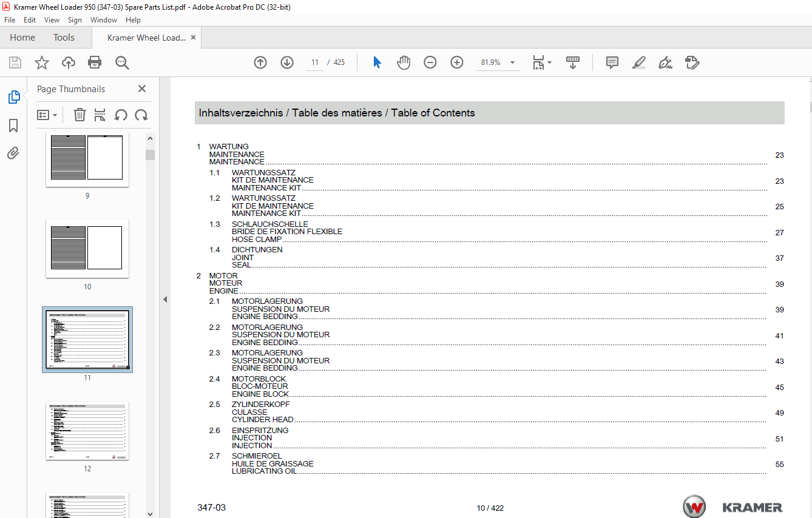The image size is (812, 518).
Task: Add a sticky note comment
Action: point(612,62)
